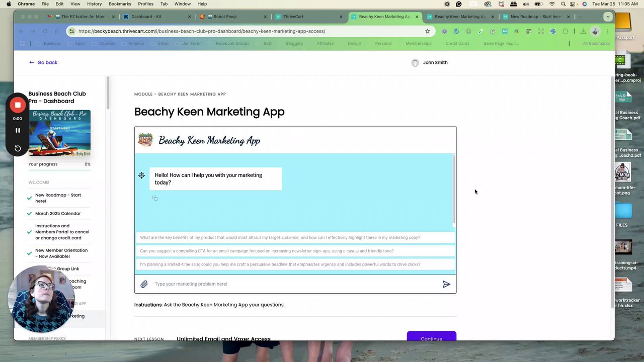Click the course progress bar
The image size is (644, 362).
click(59, 171)
